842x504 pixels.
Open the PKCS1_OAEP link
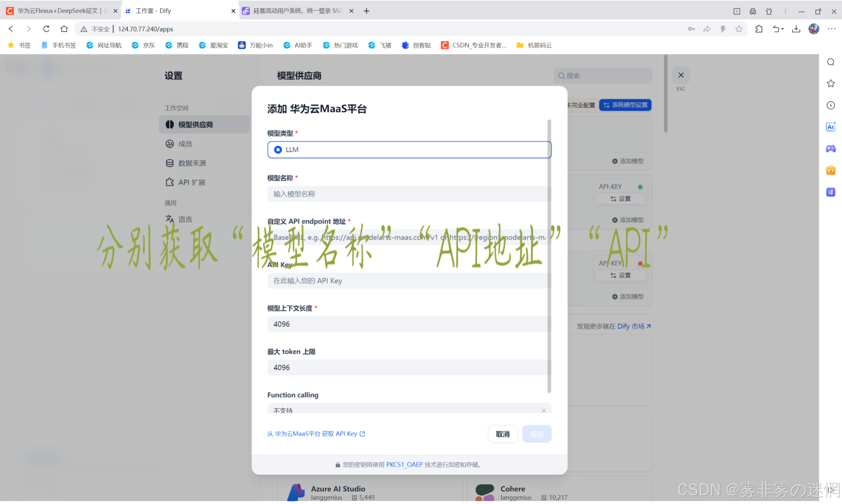pyautogui.click(x=404, y=465)
